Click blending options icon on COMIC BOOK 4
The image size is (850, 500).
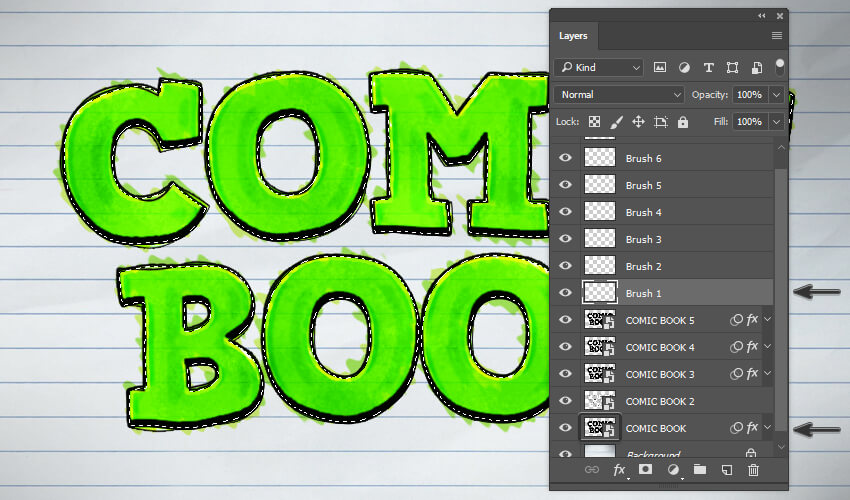[x=736, y=347]
